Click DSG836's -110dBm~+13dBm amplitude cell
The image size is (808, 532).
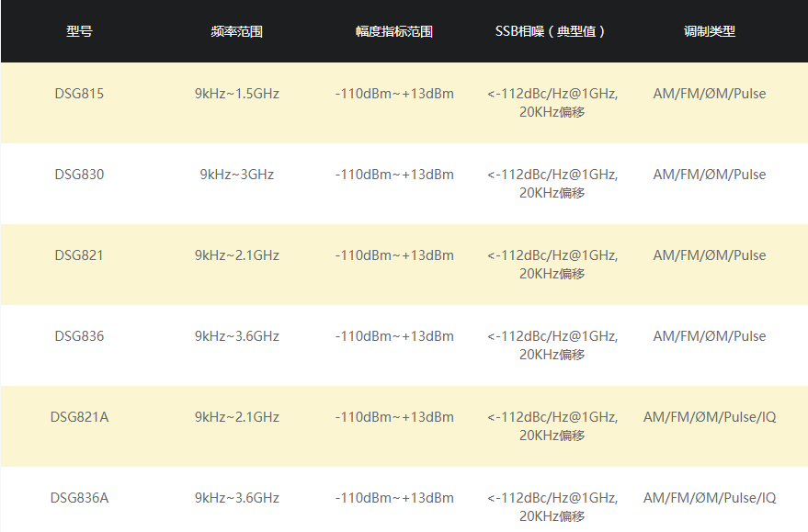394,336
